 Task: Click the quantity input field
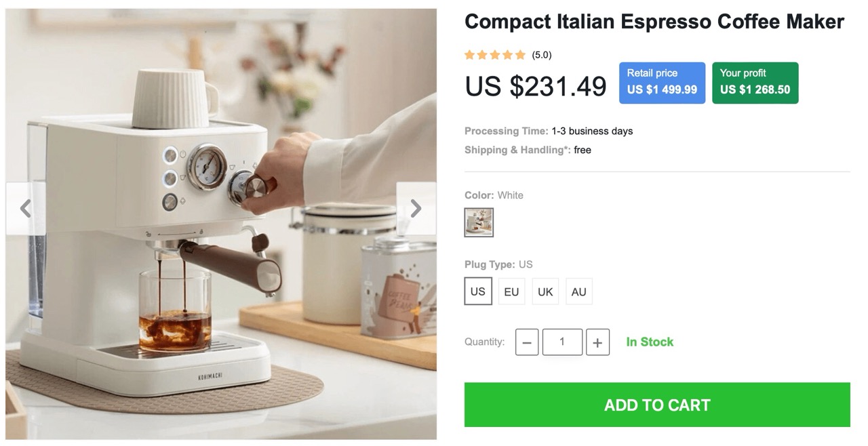(x=562, y=342)
